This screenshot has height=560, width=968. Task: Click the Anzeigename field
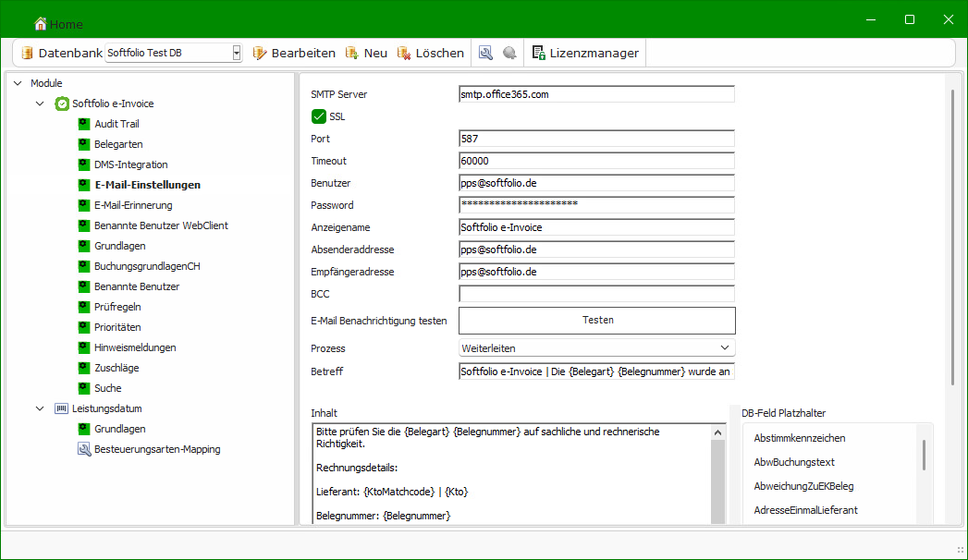tap(596, 227)
